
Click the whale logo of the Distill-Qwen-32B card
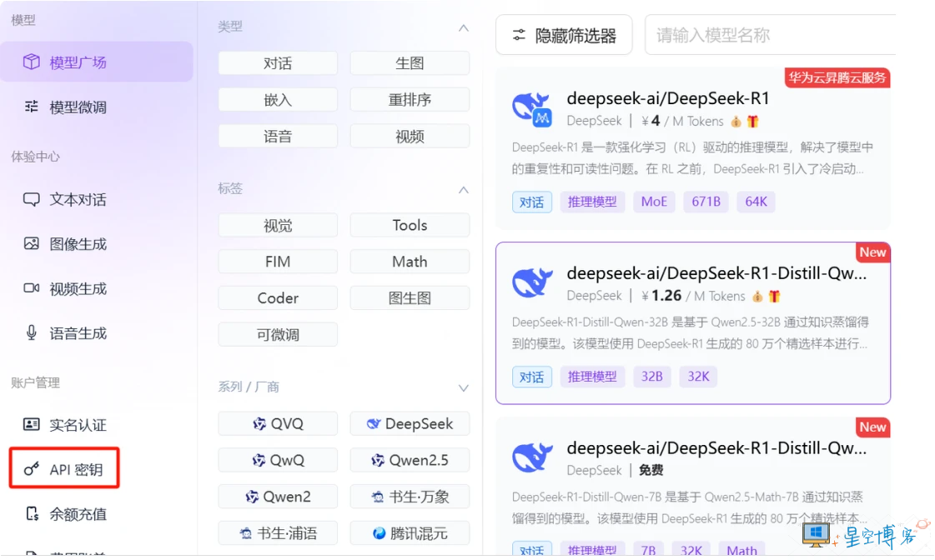click(x=532, y=282)
